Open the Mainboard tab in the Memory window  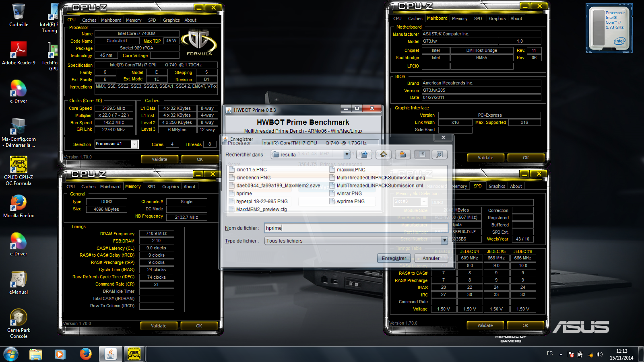(x=110, y=187)
